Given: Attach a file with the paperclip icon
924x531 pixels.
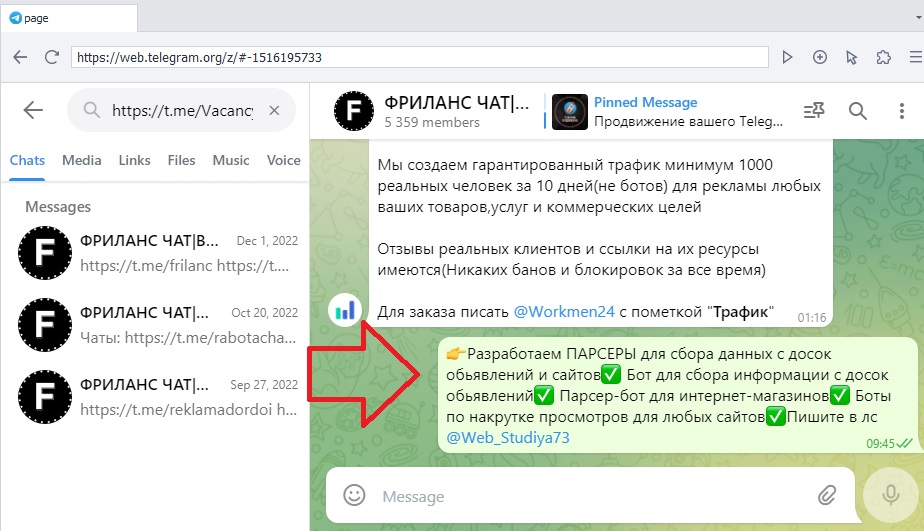Looking at the screenshot, I should pos(827,495).
